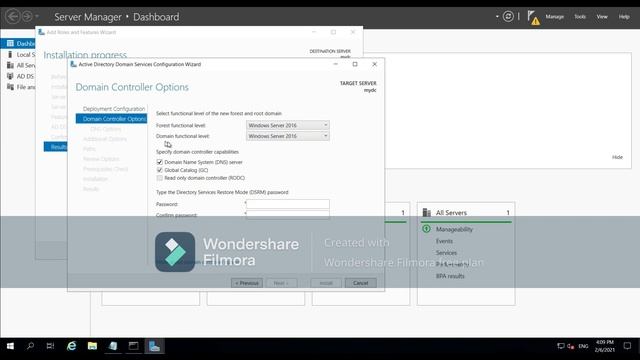The image size is (640, 360).
Task: Switch to the Server Manager taskbar icon
Action: tap(154, 346)
